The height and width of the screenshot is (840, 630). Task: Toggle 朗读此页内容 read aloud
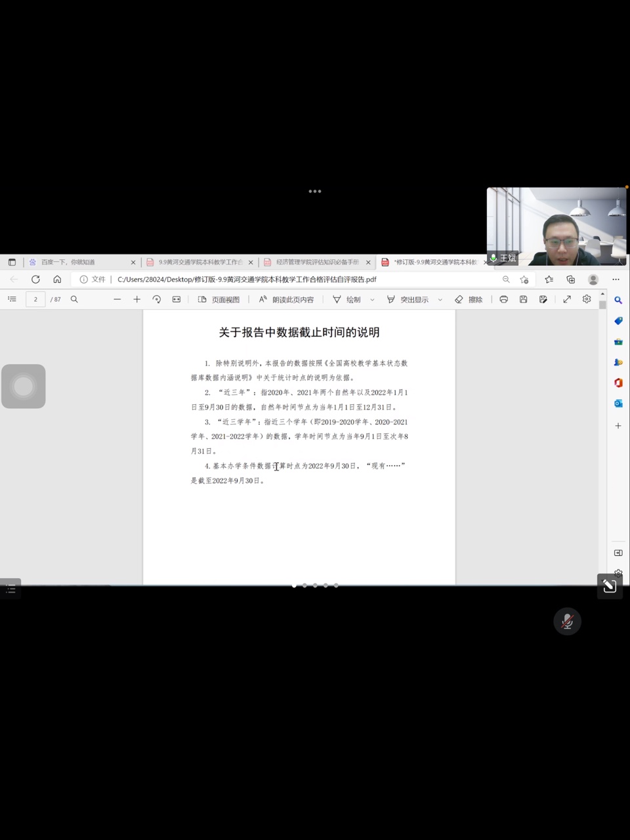tap(286, 299)
